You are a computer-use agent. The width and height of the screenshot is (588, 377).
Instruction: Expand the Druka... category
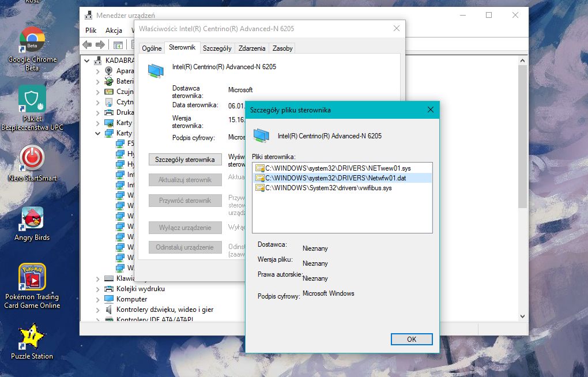[x=97, y=112]
